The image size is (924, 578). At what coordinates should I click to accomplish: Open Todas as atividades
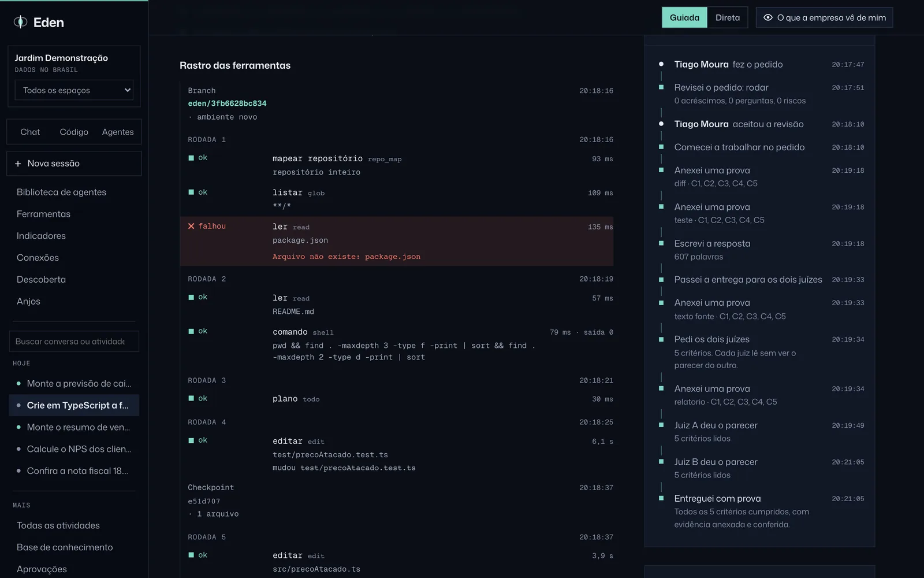(x=58, y=525)
